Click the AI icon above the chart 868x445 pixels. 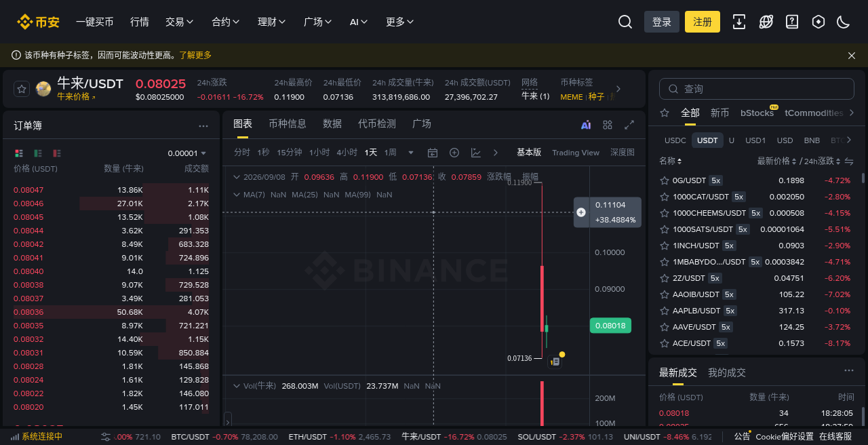[586, 125]
